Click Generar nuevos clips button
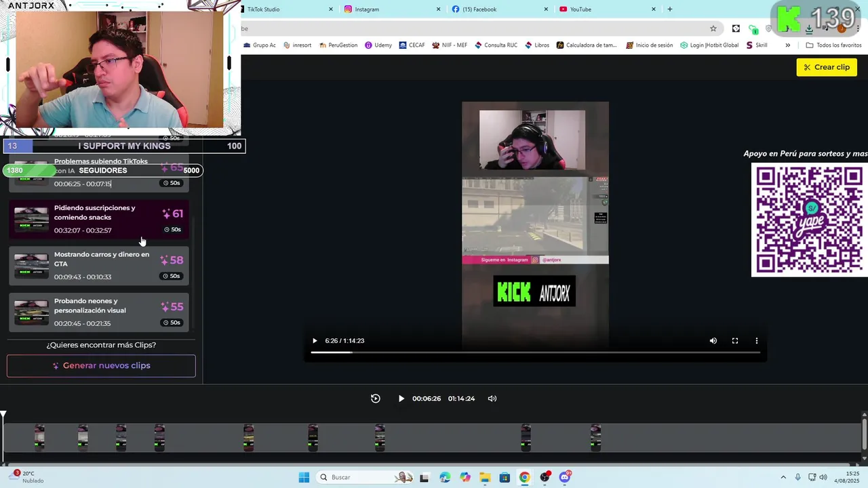Viewport: 868px width, 488px height. (101, 366)
